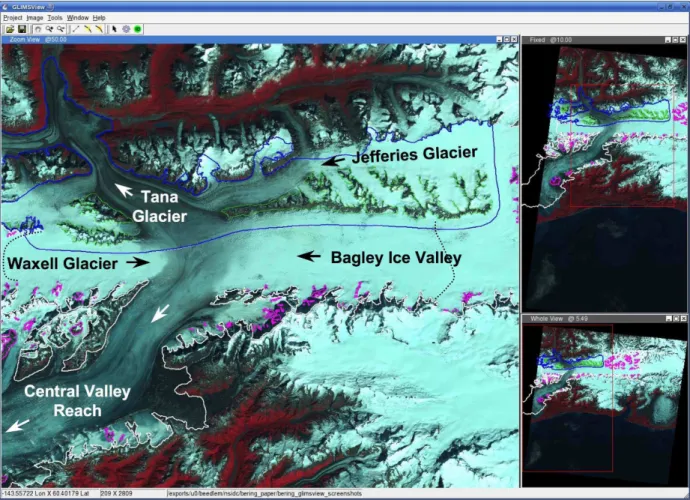Maximize the Whole View sub-window
The height and width of the screenshot is (500, 690).
click(676, 319)
